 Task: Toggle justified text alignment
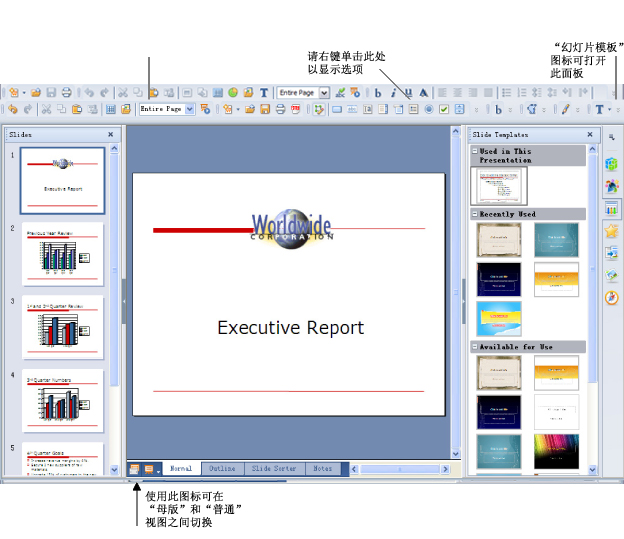488,93
